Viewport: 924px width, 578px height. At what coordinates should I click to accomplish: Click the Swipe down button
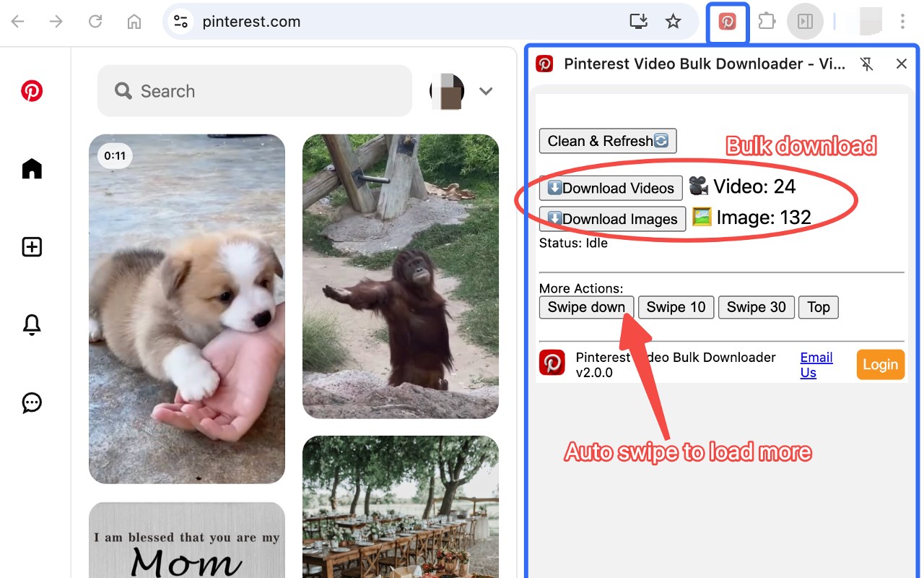coord(586,307)
